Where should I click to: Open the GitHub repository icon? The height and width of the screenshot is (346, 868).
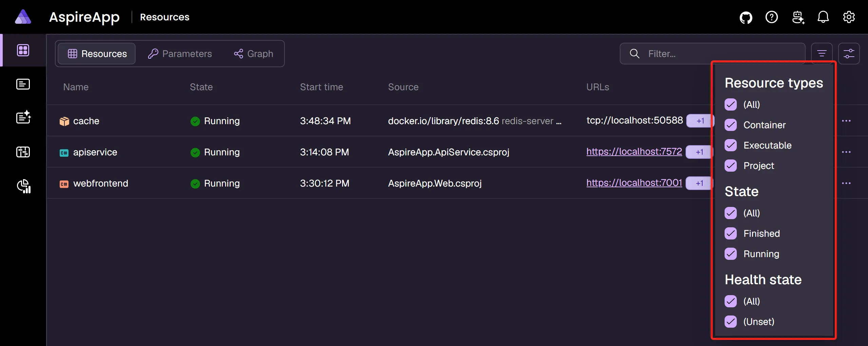coord(746,17)
